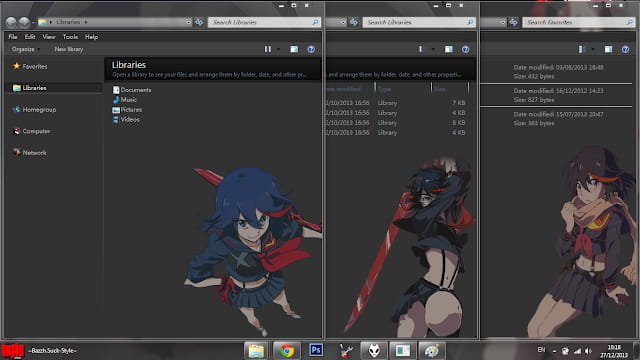Open help in the right Favorites window

click(x=625, y=49)
